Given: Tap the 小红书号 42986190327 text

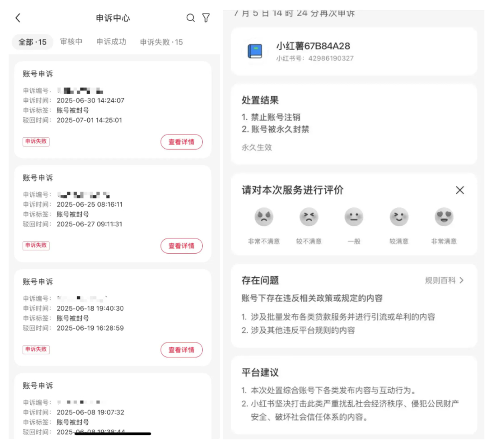Looking at the screenshot, I should 315,59.
